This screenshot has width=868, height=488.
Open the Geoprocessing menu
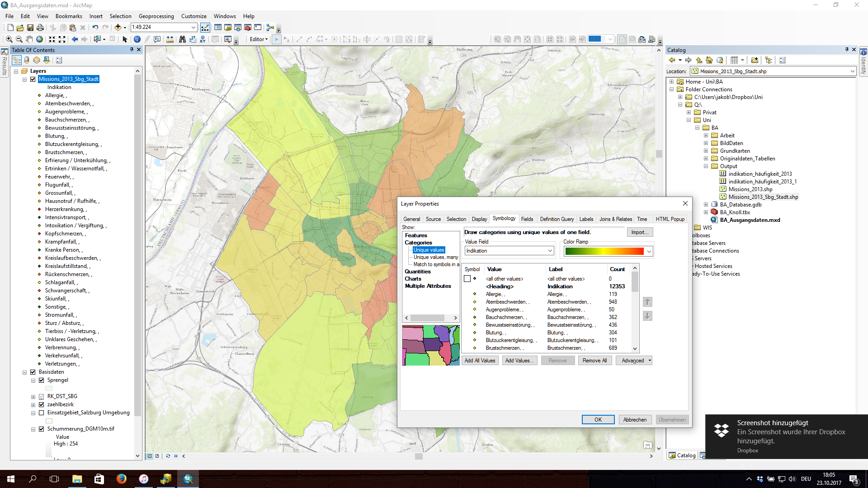pyautogui.click(x=156, y=16)
